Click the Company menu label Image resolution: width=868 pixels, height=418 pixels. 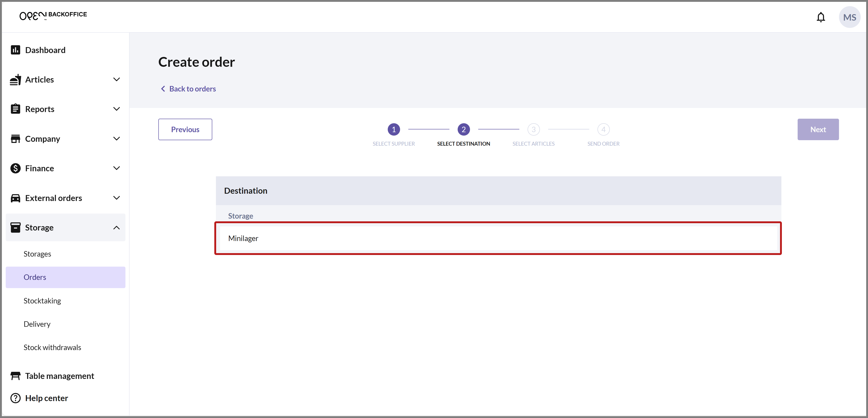42,139
